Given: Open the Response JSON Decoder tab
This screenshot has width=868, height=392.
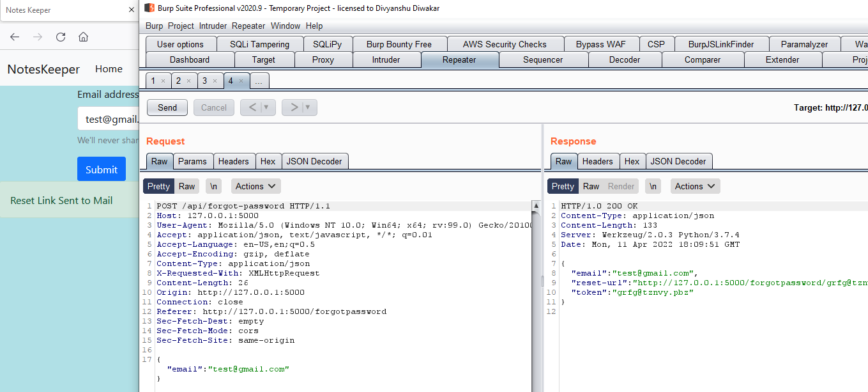Looking at the screenshot, I should click(x=678, y=161).
